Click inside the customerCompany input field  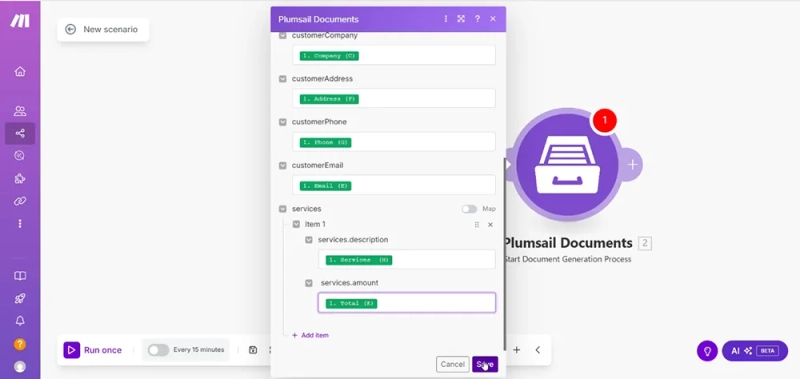pyautogui.click(x=393, y=56)
